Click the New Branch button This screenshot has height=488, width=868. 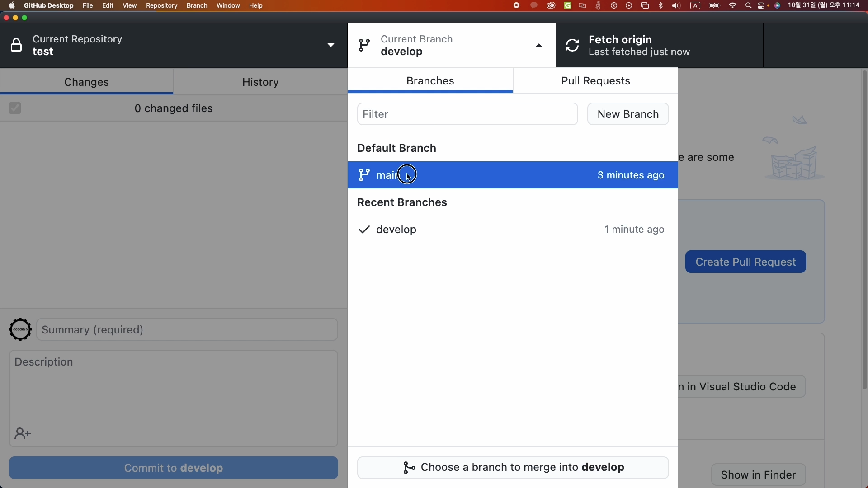[628, 114]
